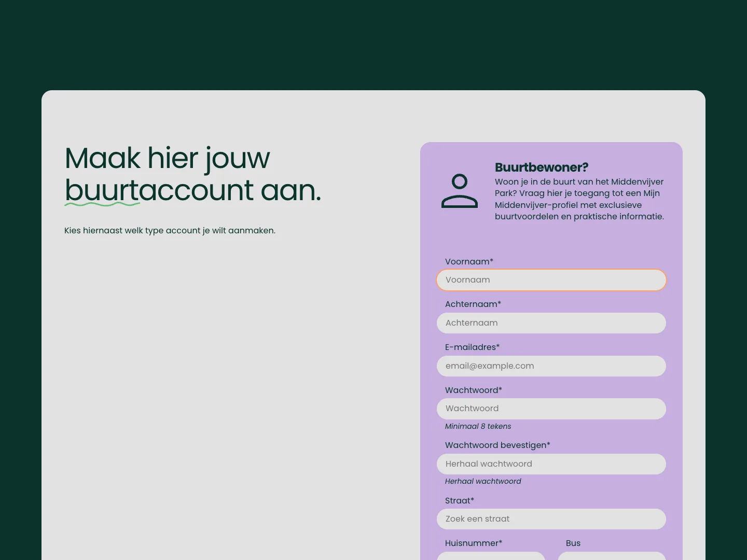Click the Huisnummer input field
Viewport: 747px width, 560px height.
(x=491, y=556)
